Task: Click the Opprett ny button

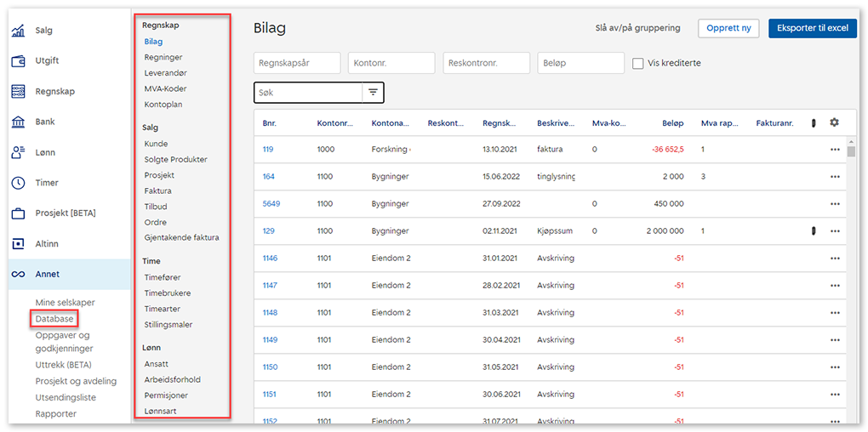Action: coord(728,28)
